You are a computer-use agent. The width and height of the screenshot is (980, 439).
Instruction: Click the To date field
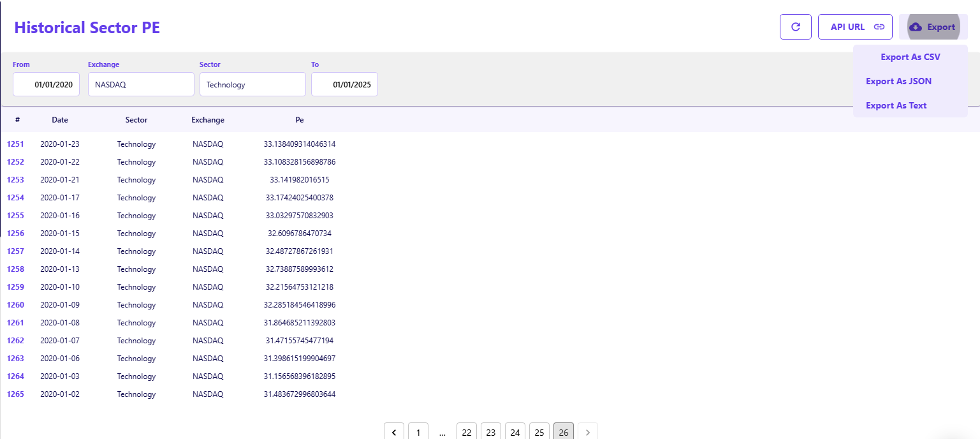(x=344, y=84)
